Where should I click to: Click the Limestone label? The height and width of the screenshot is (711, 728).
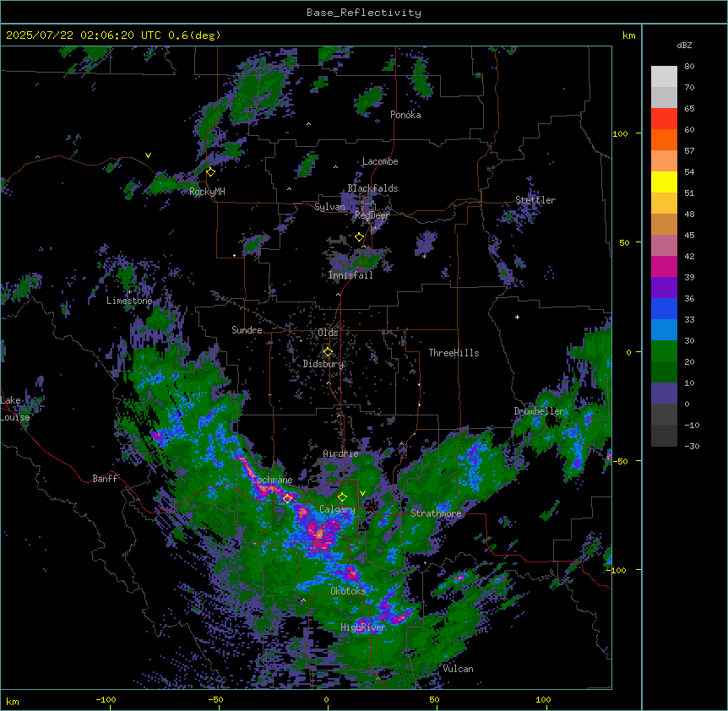tap(129, 301)
